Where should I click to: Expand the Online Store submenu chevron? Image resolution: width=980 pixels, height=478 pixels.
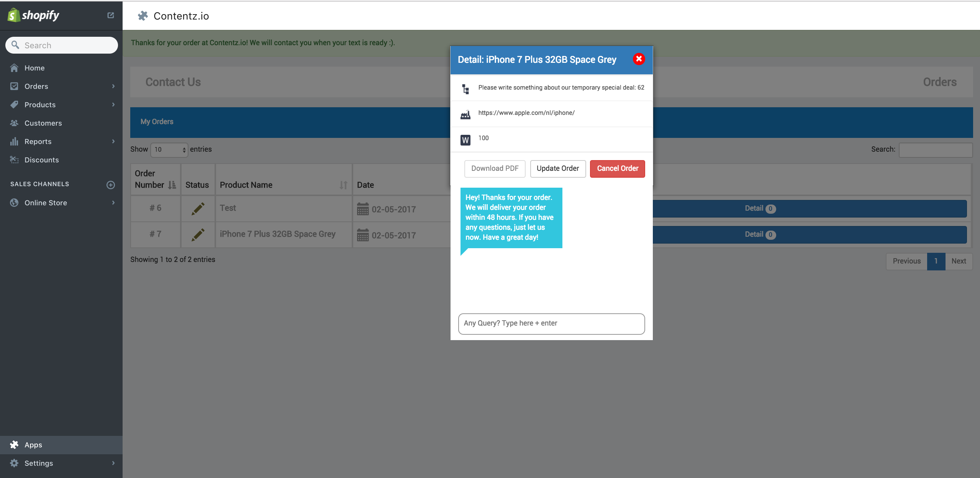pyautogui.click(x=113, y=203)
